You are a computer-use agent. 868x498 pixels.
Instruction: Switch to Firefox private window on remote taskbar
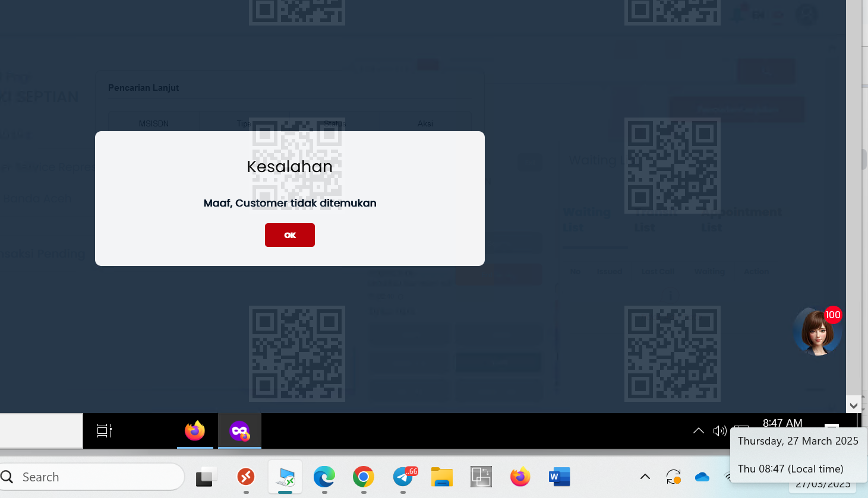[x=240, y=431]
